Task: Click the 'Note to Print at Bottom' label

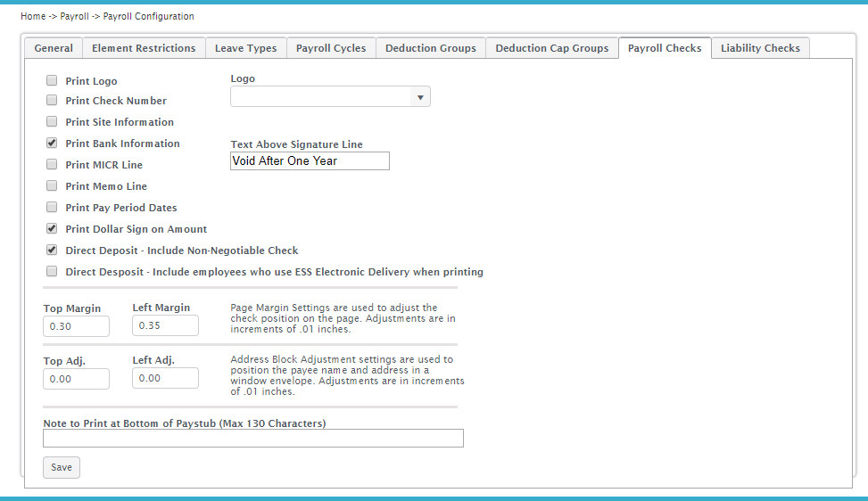Action: click(x=185, y=423)
